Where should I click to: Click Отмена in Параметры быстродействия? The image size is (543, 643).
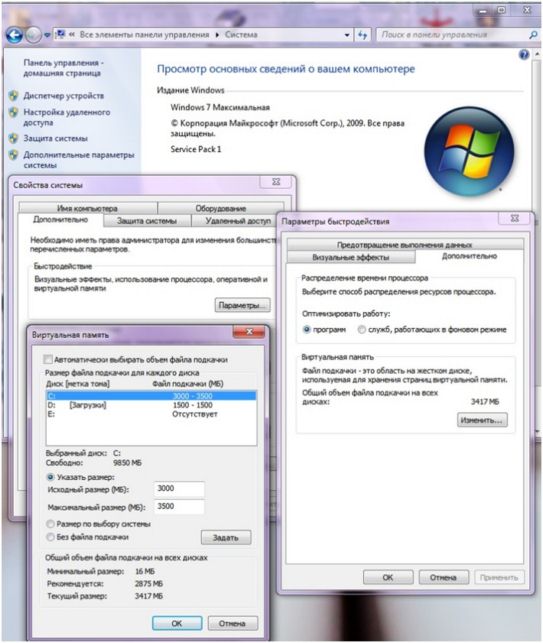pos(443,577)
